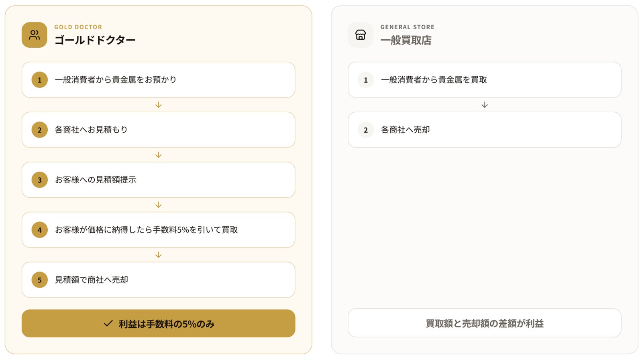Image resolution: width=644 pixels, height=359 pixels.
Task: Click checkmark icon in gold profit banner
Action: 108,323
